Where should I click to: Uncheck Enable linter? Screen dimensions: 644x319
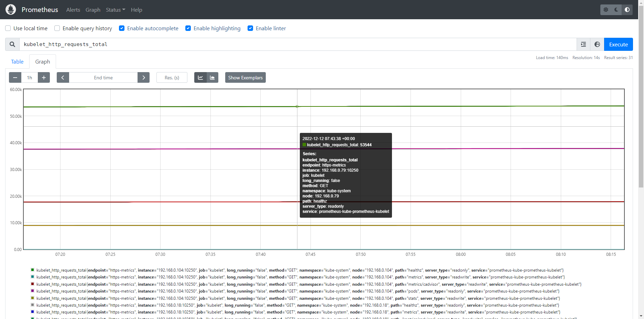[250, 28]
